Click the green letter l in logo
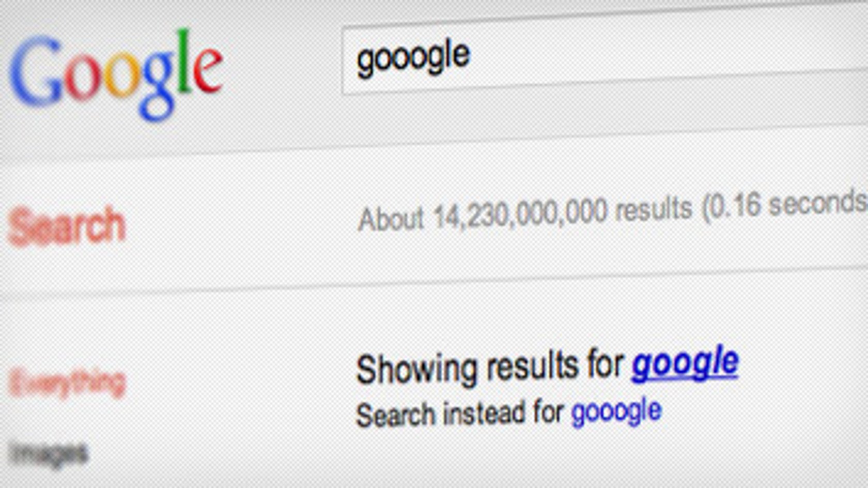This screenshot has height=488, width=868. [183, 62]
